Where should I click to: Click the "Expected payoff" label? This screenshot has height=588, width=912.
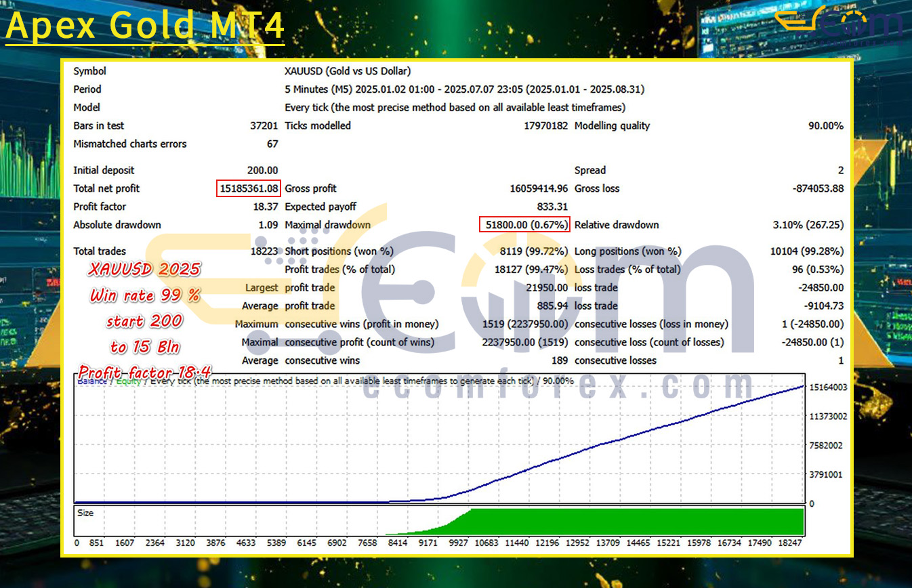coord(320,207)
